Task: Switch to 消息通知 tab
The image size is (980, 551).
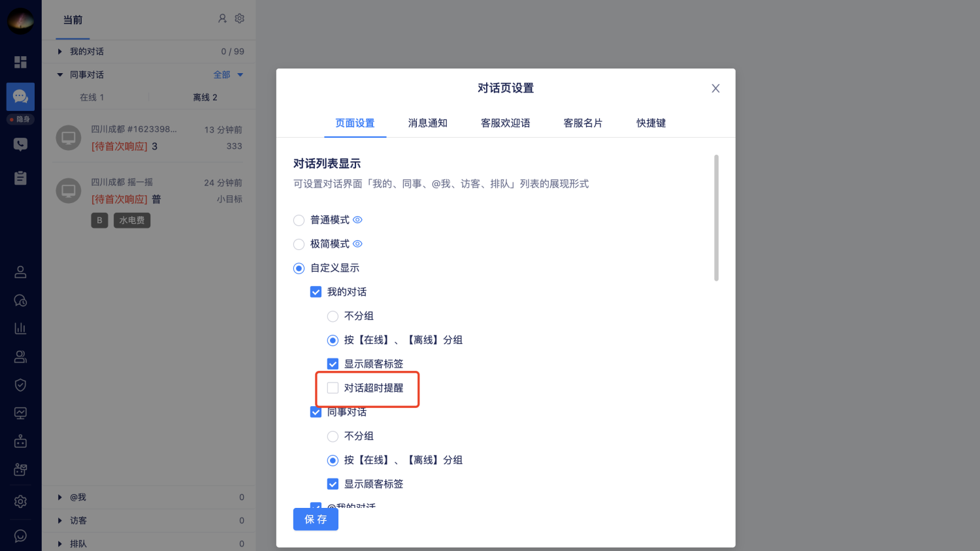Action: pos(428,123)
